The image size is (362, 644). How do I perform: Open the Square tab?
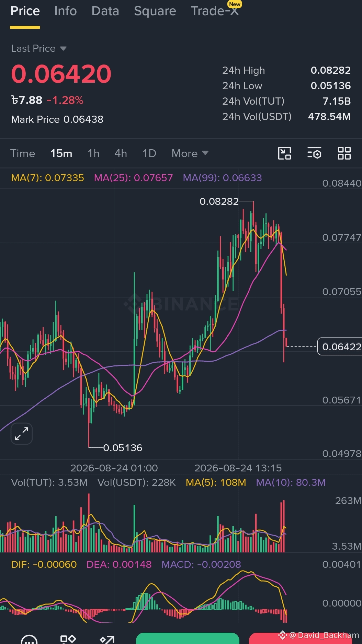pyautogui.click(x=155, y=11)
